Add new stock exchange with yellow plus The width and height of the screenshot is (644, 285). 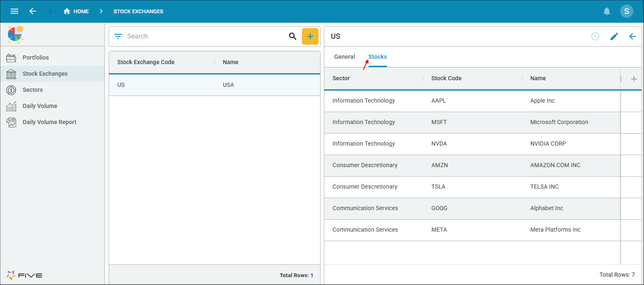(310, 36)
